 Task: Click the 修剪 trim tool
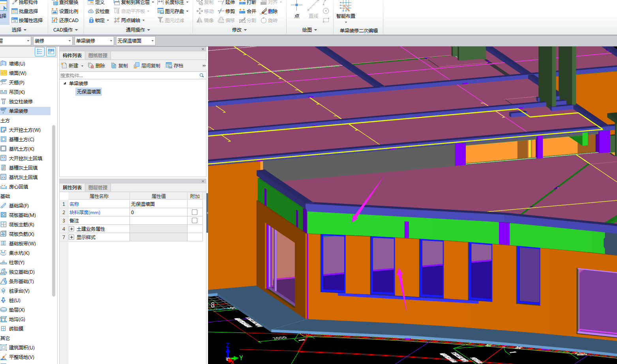226,11
